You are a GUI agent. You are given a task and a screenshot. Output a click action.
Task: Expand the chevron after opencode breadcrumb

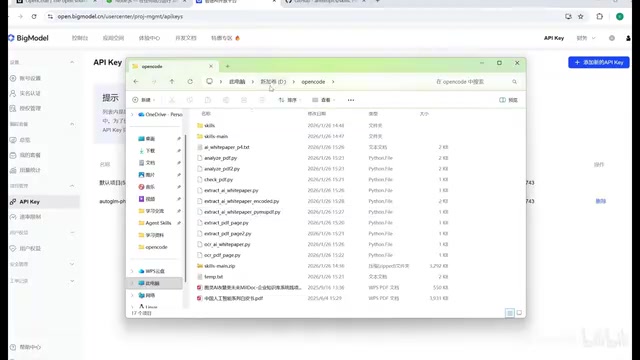click(333, 82)
